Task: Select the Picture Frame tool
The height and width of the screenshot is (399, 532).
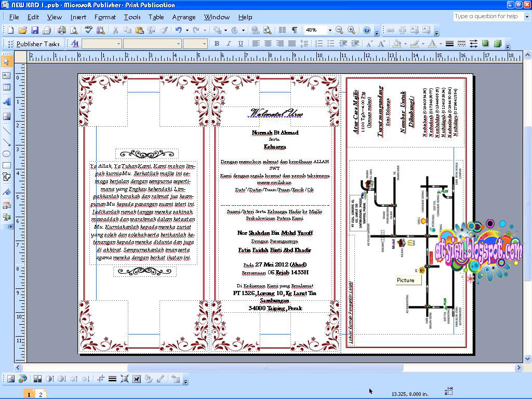Action: point(6,116)
